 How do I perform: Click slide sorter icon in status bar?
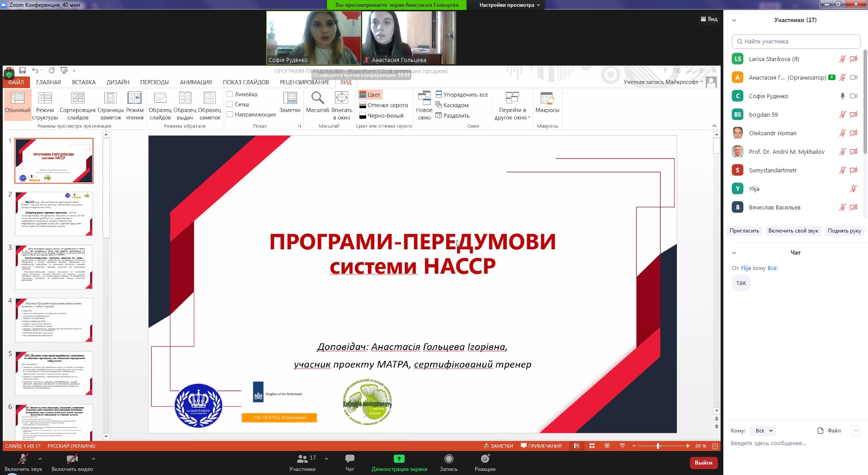tap(592, 446)
